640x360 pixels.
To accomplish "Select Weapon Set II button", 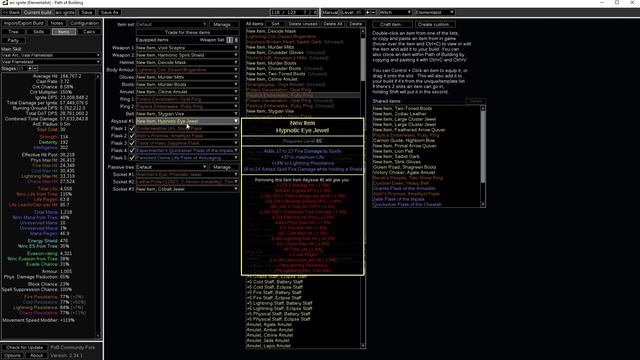I will (x=236, y=40).
